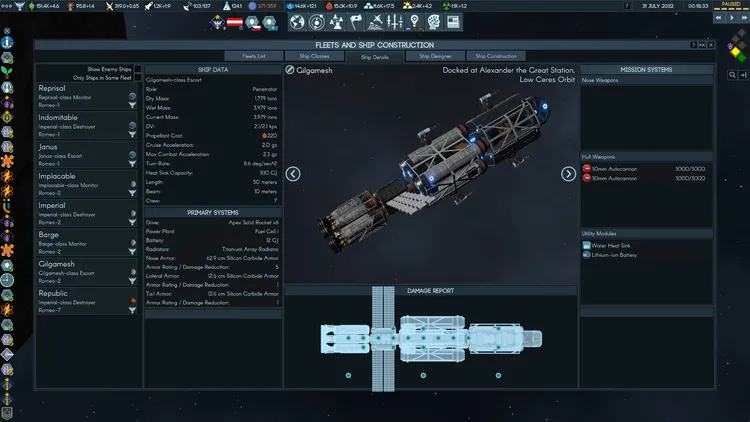Select the Reprisal ship entry

87,96
